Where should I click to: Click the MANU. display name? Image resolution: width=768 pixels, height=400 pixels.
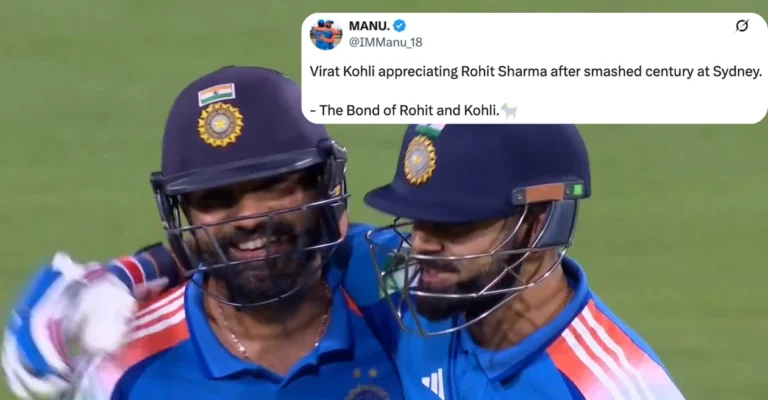(x=369, y=25)
